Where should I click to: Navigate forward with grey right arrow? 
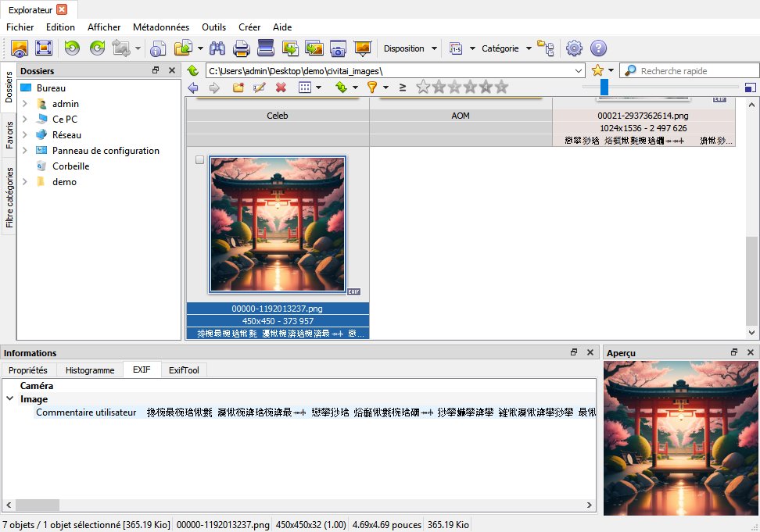click(214, 87)
